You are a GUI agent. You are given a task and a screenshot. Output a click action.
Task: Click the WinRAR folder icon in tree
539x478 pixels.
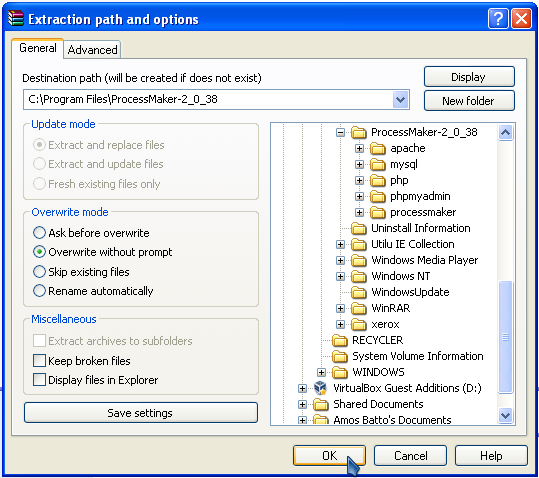(359, 308)
